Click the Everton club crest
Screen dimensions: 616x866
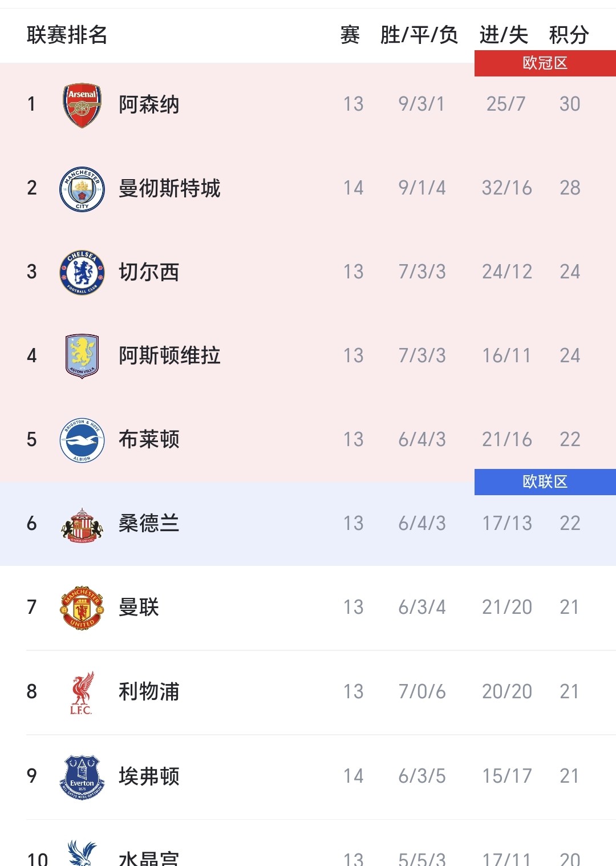(x=82, y=776)
